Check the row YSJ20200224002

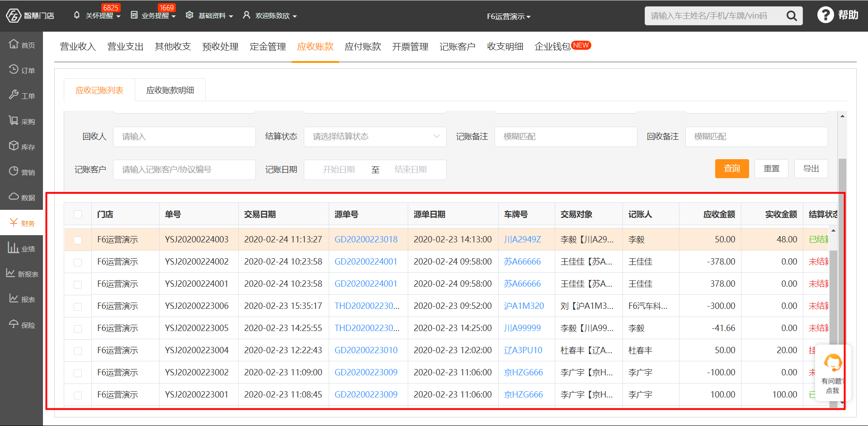(x=78, y=262)
